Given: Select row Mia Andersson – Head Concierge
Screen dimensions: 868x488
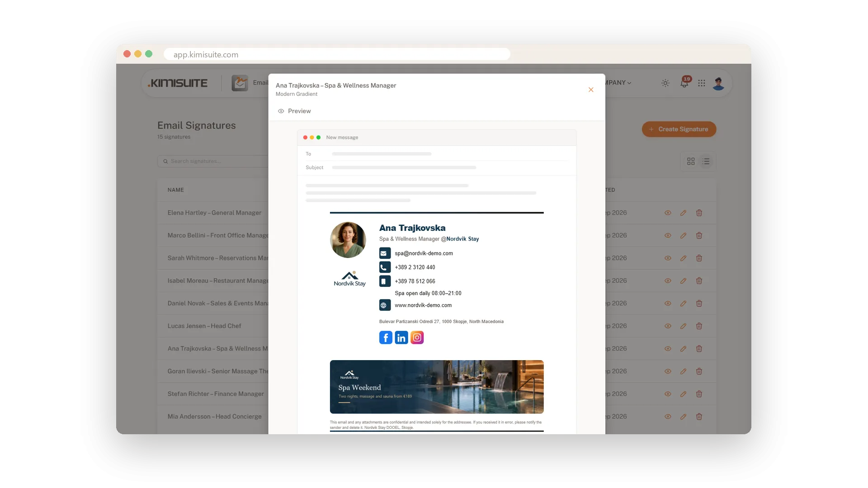Looking at the screenshot, I should (x=214, y=416).
